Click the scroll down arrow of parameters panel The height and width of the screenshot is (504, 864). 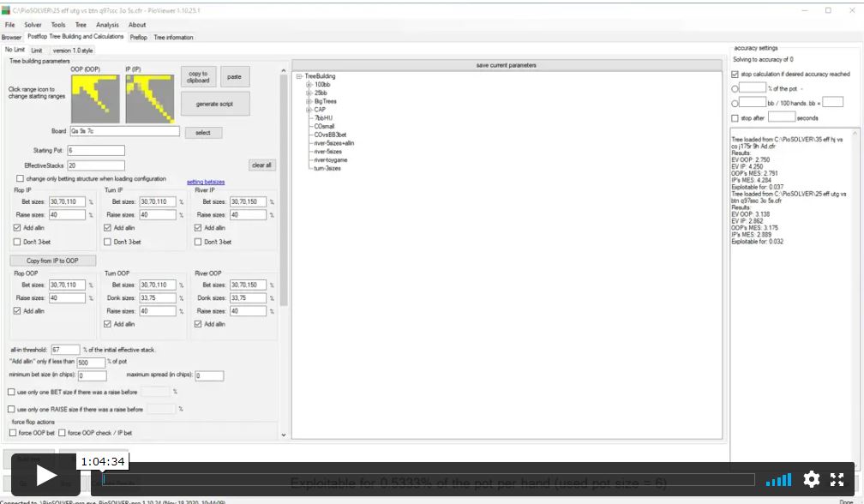click(284, 435)
